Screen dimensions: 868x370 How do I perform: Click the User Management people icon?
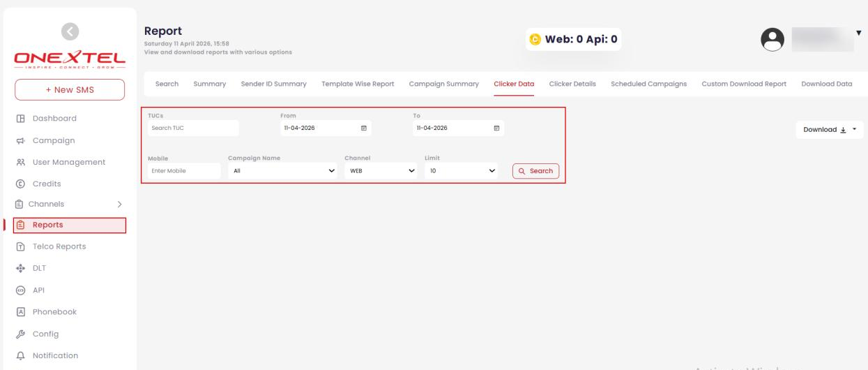pyautogui.click(x=20, y=162)
